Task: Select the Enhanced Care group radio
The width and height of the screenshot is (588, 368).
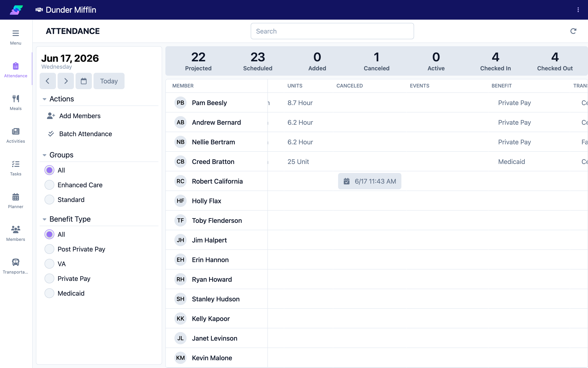Action: point(49,185)
